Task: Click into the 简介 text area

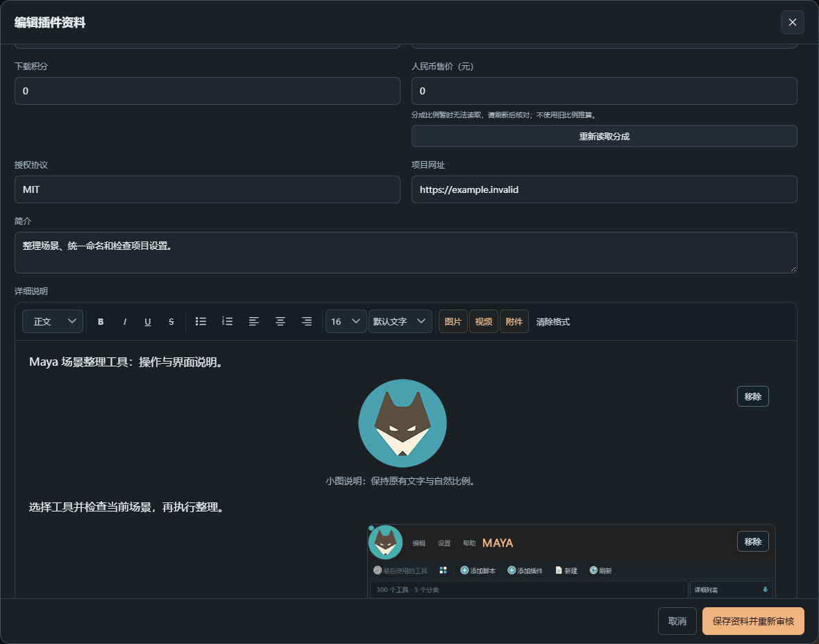Action: (x=406, y=253)
